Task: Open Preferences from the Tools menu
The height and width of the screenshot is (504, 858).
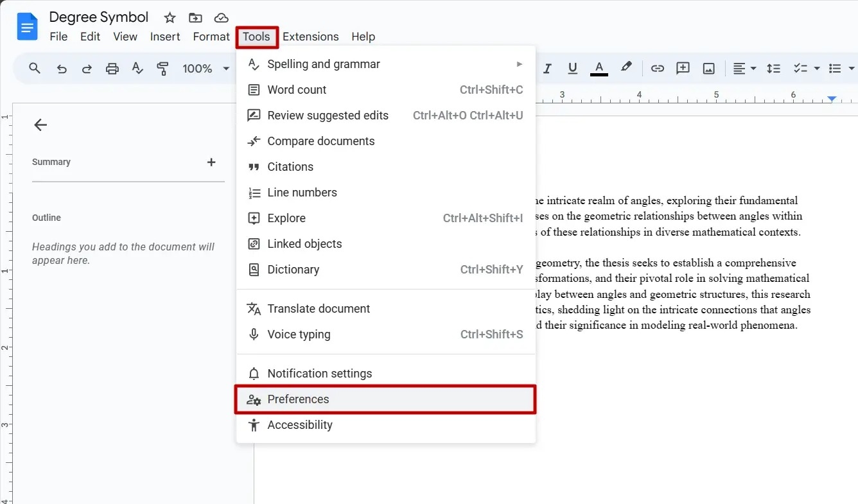Action: point(298,399)
